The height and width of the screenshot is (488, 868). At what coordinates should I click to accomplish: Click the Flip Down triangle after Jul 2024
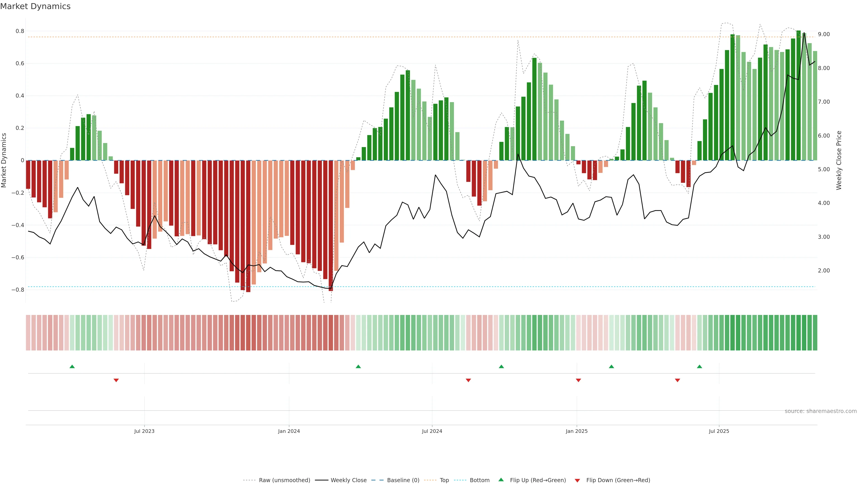pos(468,380)
